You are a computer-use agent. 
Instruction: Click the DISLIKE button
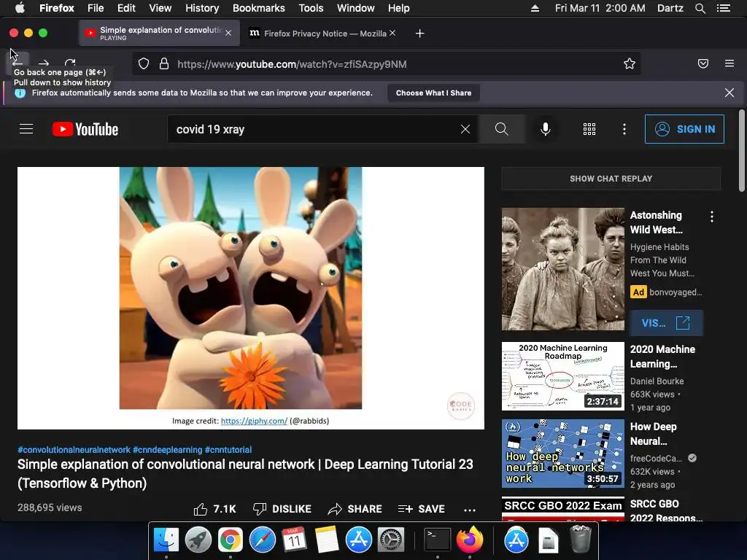click(x=282, y=509)
